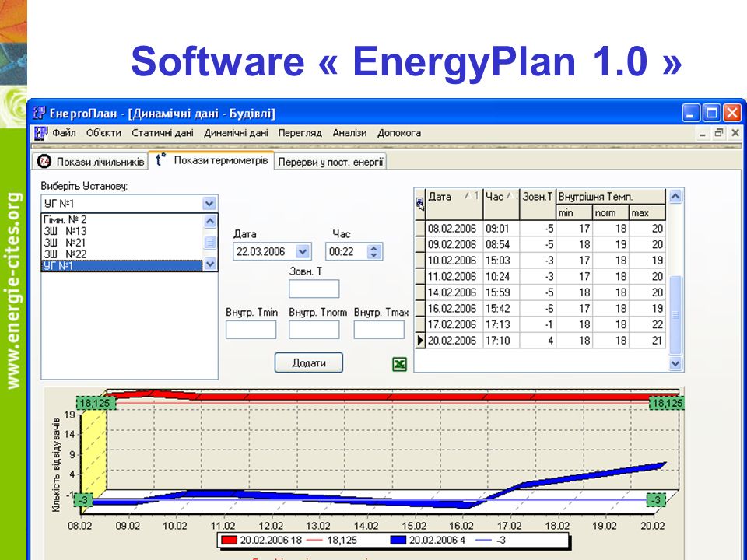
Task: Click the menu bar document icon beside Файл
Action: [41, 133]
